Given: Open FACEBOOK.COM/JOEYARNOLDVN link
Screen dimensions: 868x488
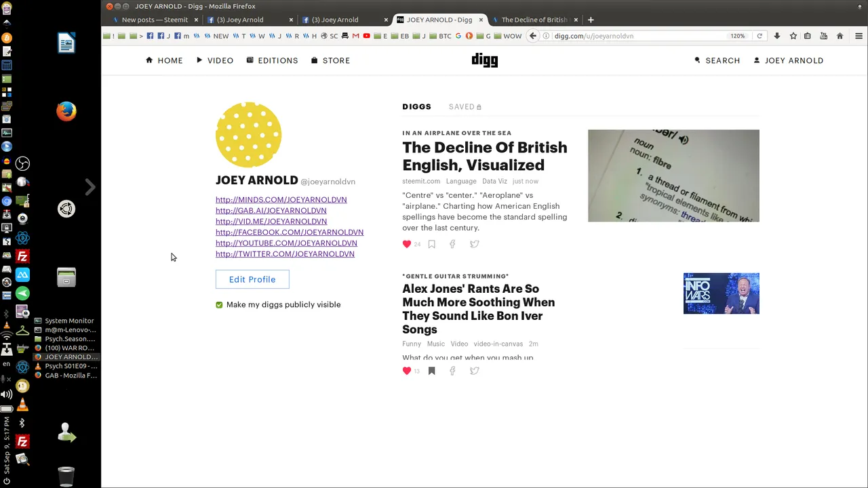Looking at the screenshot, I should [x=290, y=232].
